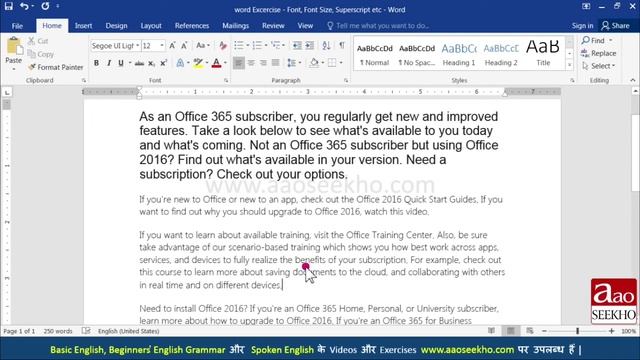Sort the selected paragraphs
The width and height of the screenshot is (640, 360).
(326, 46)
